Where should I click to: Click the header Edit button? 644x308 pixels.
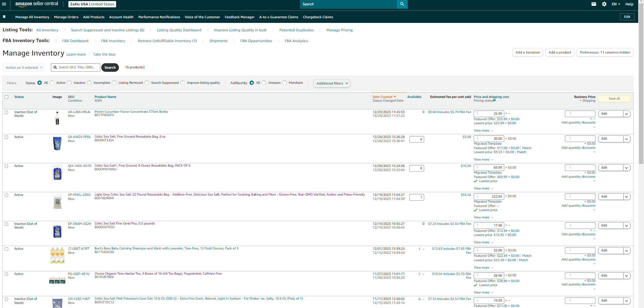click(627, 17)
